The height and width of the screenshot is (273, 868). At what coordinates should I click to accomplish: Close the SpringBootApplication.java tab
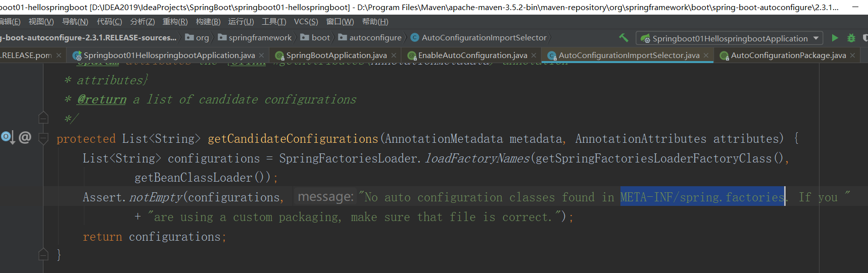394,56
